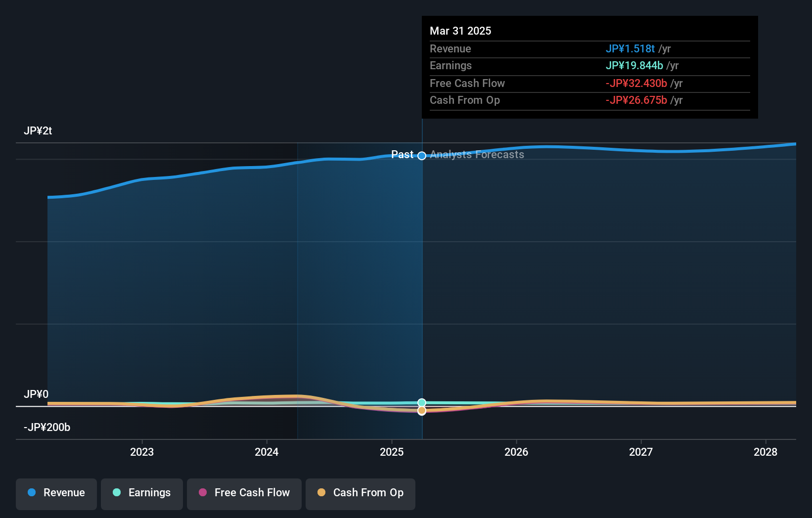Click the 'Past' label on the chart
Screen dimensions: 812x518
(402, 155)
